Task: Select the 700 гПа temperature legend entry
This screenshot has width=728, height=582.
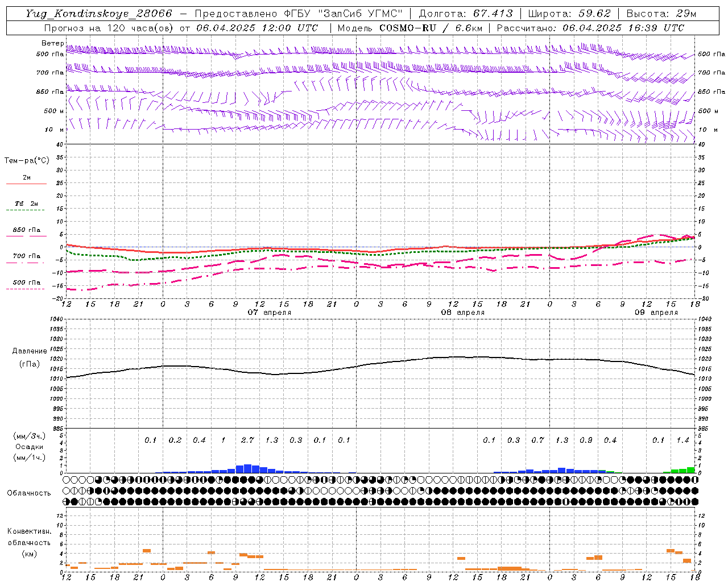Action: 26,256
